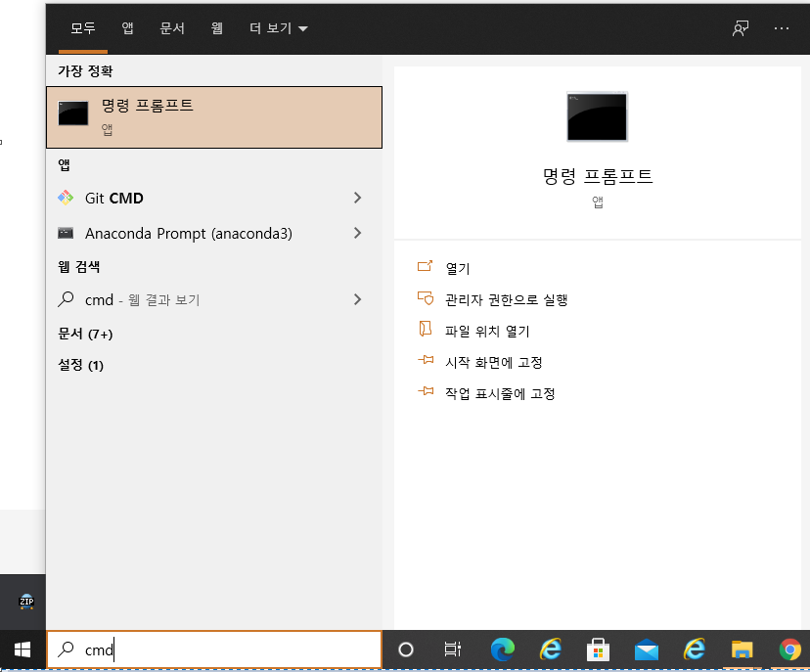Open the Windows Start button
810x672 pixels.
point(22,650)
